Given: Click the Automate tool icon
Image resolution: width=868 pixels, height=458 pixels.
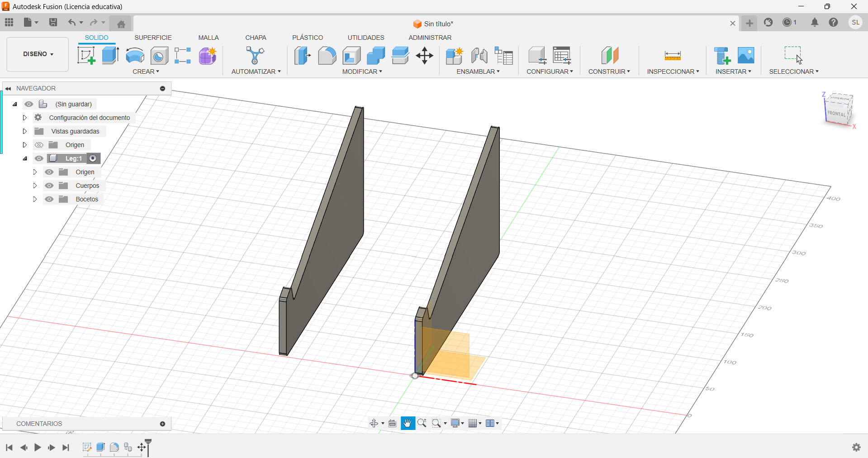Looking at the screenshot, I should 255,56.
